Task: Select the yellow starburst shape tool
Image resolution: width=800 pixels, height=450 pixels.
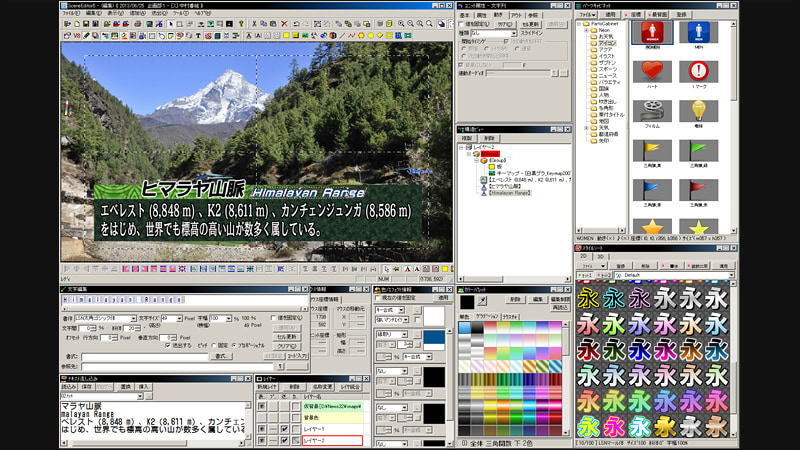Action: [361, 36]
